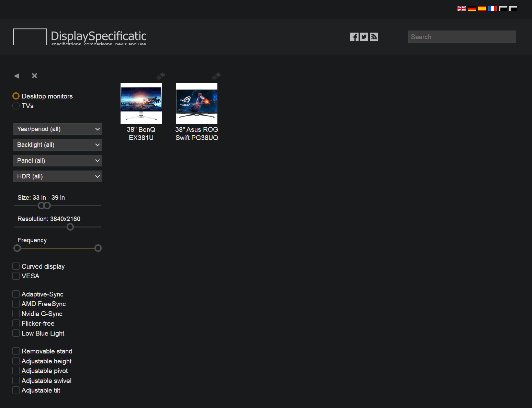Open the Facebook social icon
Viewport: 532px width, 408px height.
(x=354, y=37)
